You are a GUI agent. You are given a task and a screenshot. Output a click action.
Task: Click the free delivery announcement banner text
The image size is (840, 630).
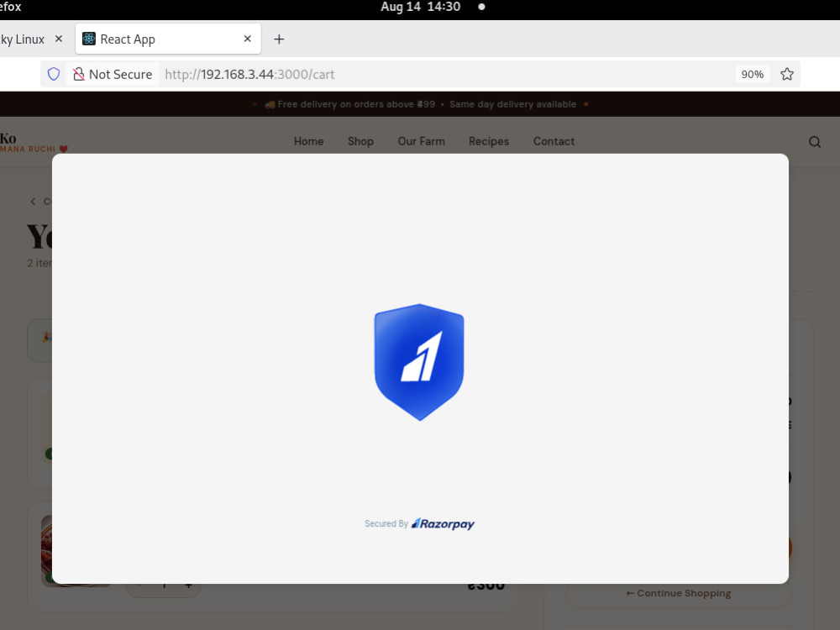click(421, 104)
